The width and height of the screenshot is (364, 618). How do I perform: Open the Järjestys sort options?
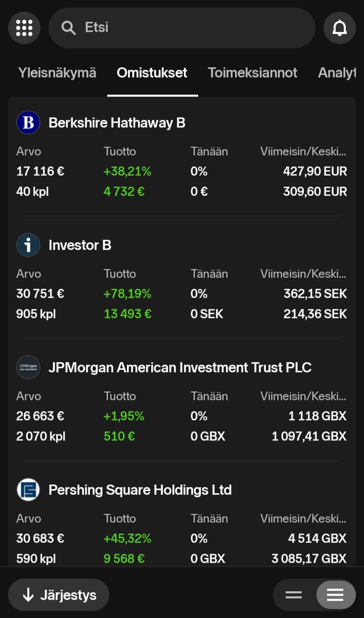coord(59,595)
